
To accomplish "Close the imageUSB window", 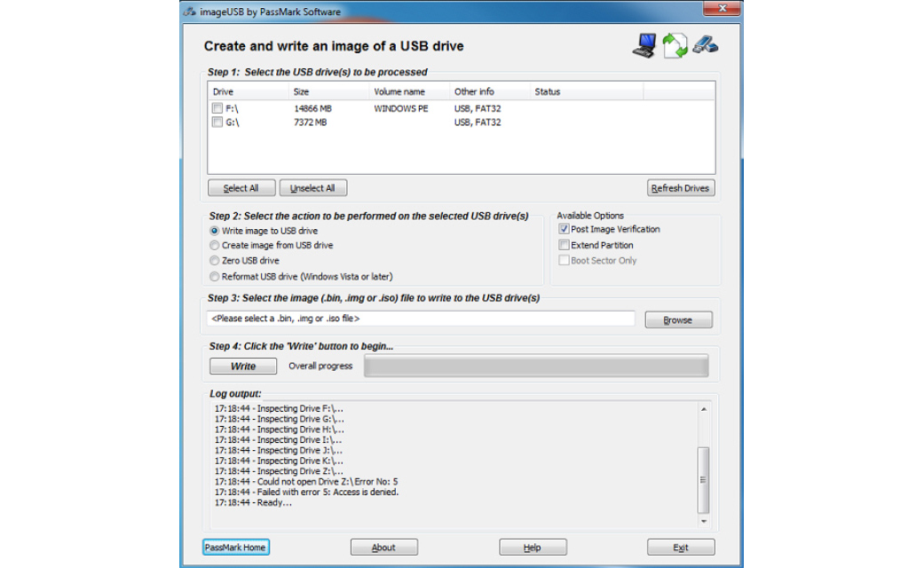I will click(722, 8).
